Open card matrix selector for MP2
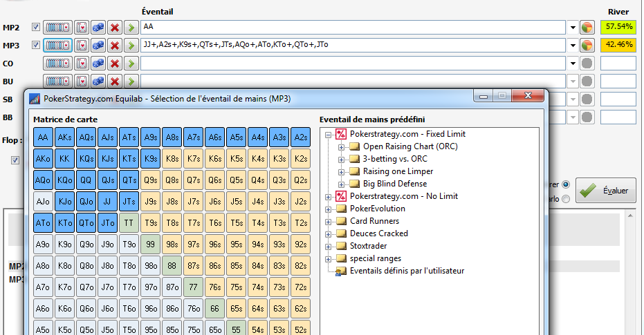644x335 pixels. tap(57, 28)
